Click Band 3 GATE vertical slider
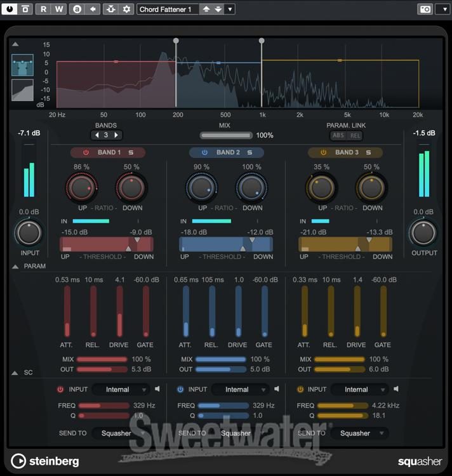 [383, 312]
